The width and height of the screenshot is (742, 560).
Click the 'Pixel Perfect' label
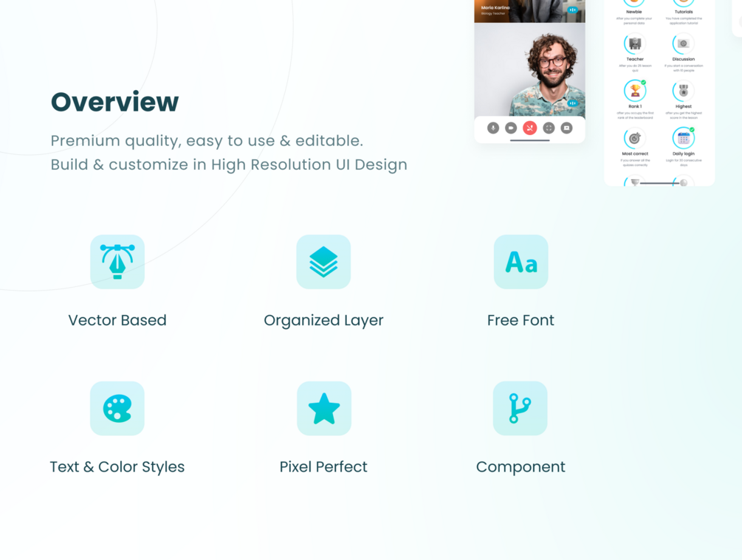tap(323, 467)
